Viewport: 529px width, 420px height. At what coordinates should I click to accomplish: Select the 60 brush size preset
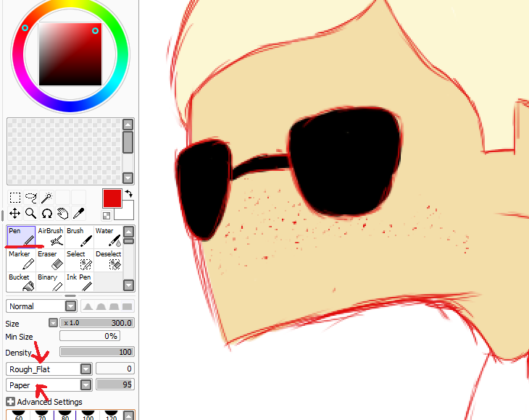19,415
